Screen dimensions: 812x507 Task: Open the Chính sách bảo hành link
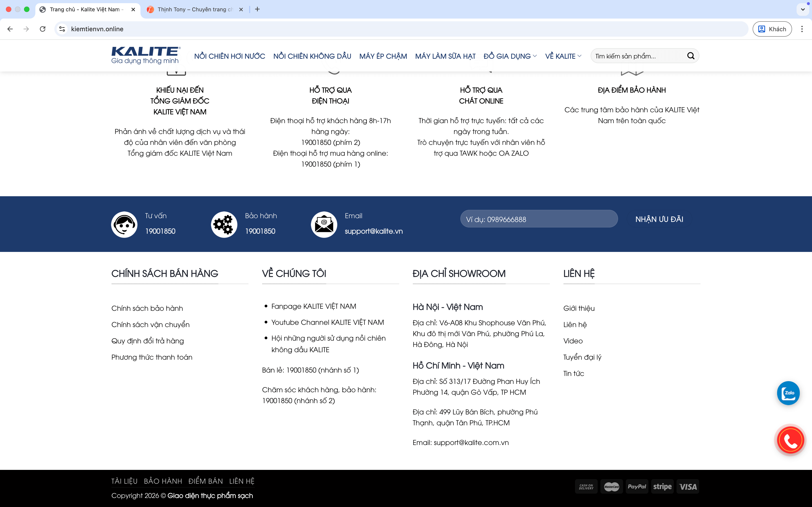click(147, 308)
